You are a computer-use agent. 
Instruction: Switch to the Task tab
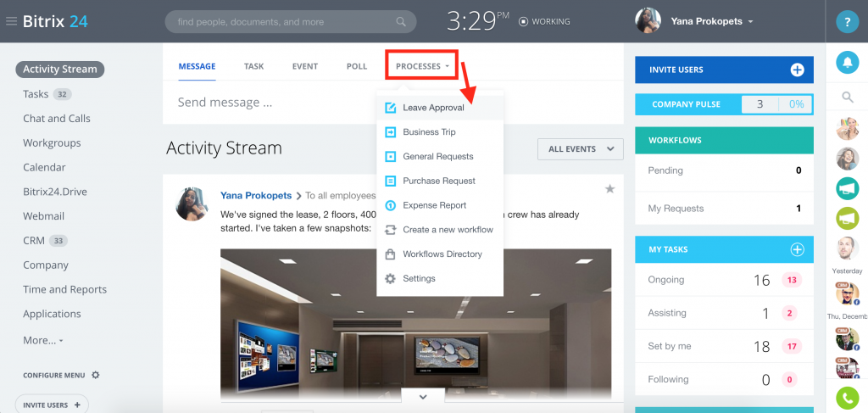pyautogui.click(x=253, y=66)
